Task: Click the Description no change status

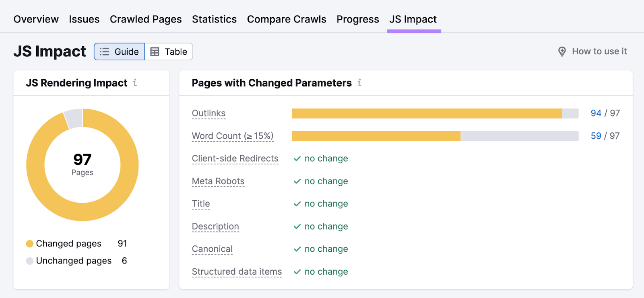Action: click(x=321, y=226)
